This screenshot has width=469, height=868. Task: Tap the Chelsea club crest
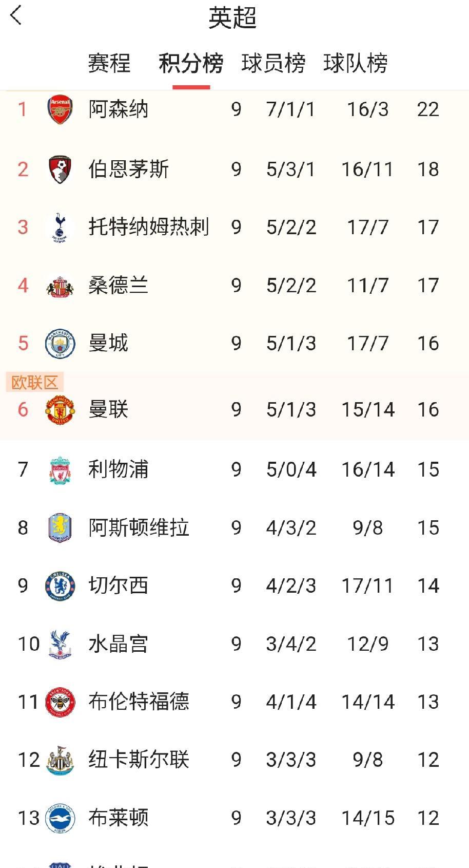[60, 586]
